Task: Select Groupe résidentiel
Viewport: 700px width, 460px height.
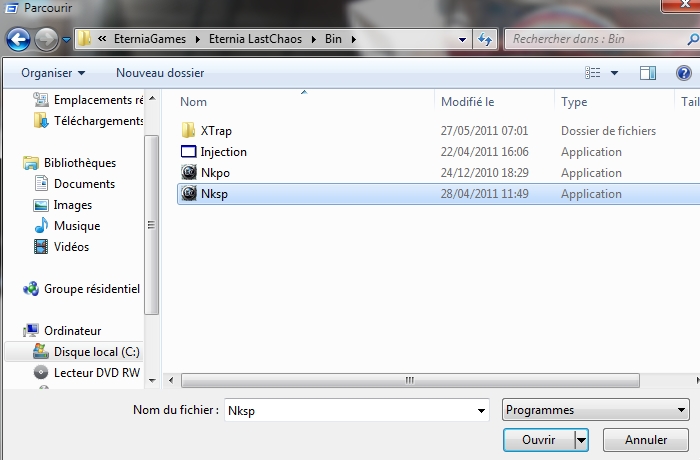Action: click(x=81, y=289)
